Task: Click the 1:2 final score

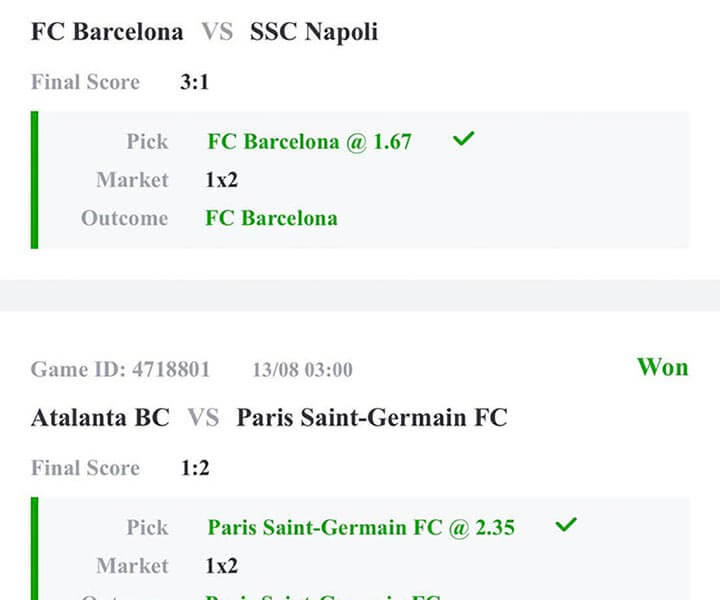Action: click(x=194, y=468)
